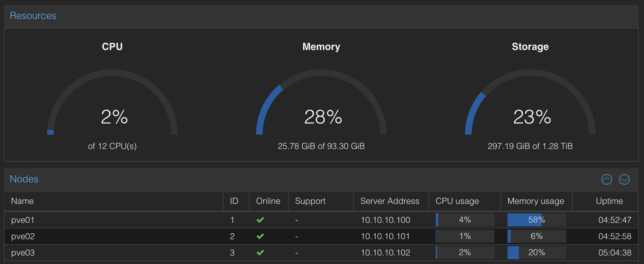Select the pve01 node row name
The height and width of the screenshot is (264, 644).
pos(23,220)
